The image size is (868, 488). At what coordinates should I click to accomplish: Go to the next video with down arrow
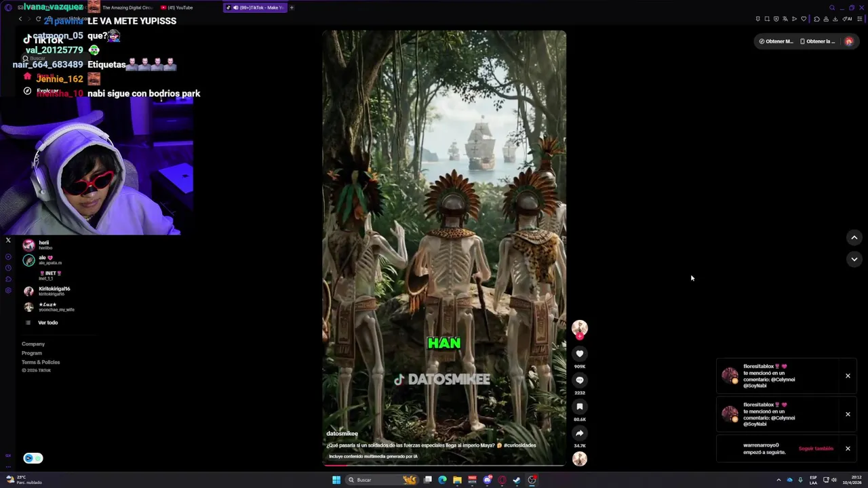coord(854,259)
